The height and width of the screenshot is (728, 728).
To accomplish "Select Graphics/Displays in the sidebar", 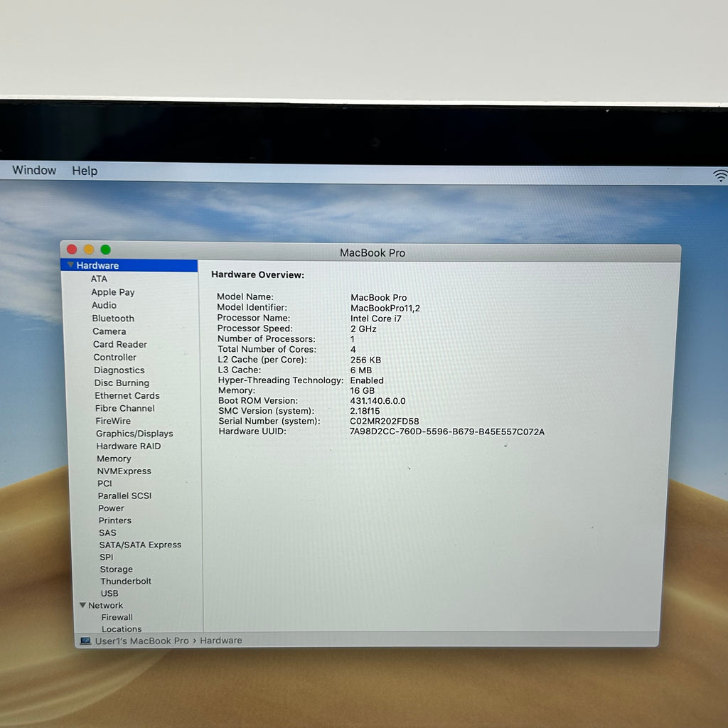I will click(x=134, y=433).
